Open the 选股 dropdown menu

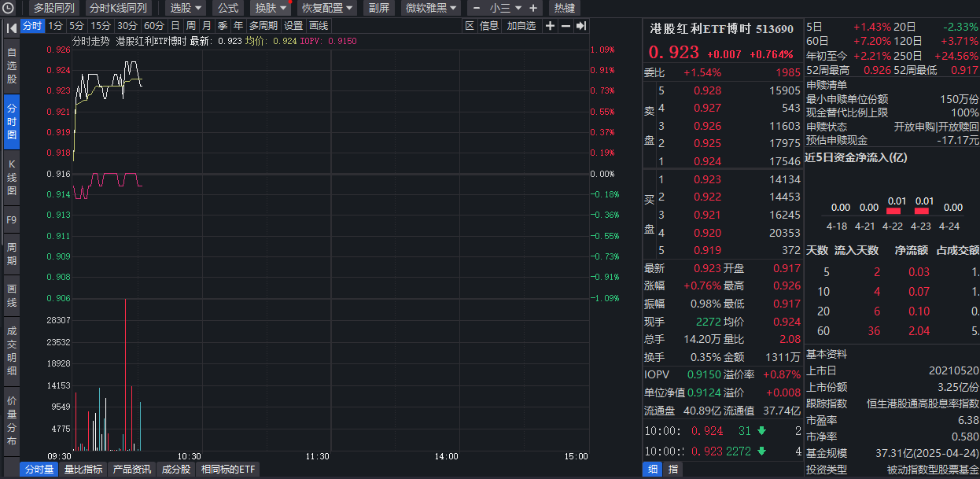tap(182, 8)
